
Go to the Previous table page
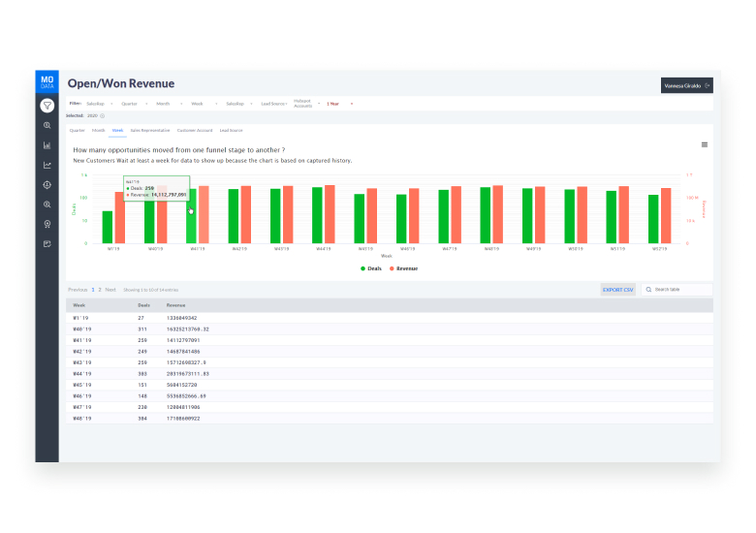point(78,290)
